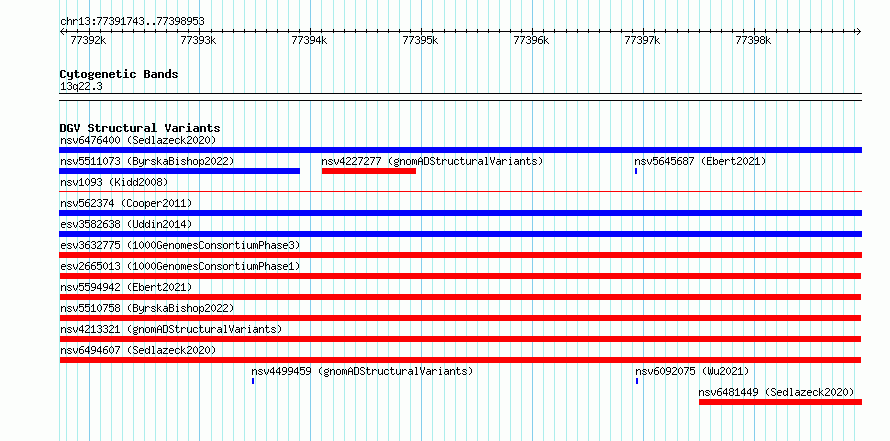Click the nsv6476400 (Sedlazeck2020) label

pos(138,140)
